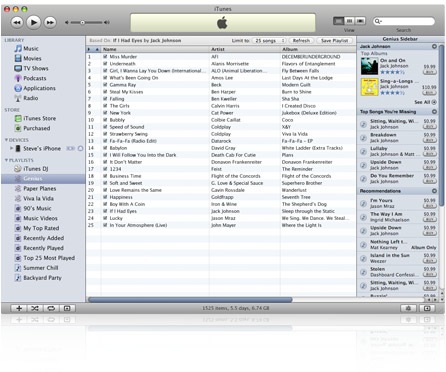Click On and On album artwork
Viewport: 446px width, 372px height.
[x=369, y=66]
